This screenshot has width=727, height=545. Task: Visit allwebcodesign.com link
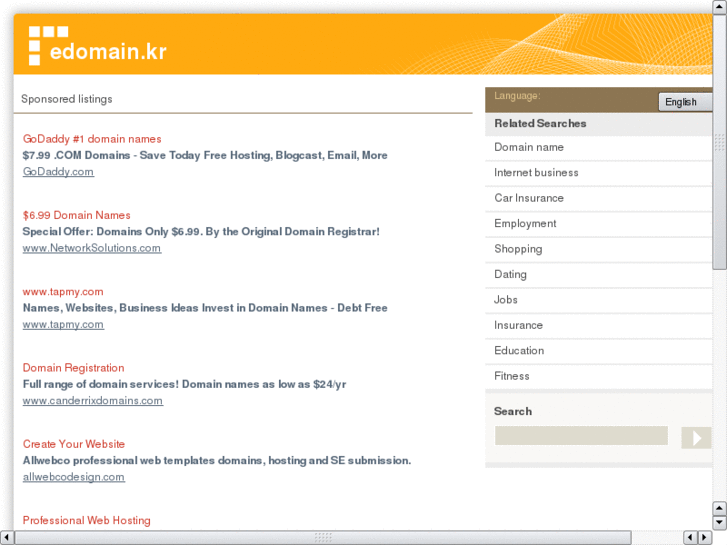(x=74, y=477)
